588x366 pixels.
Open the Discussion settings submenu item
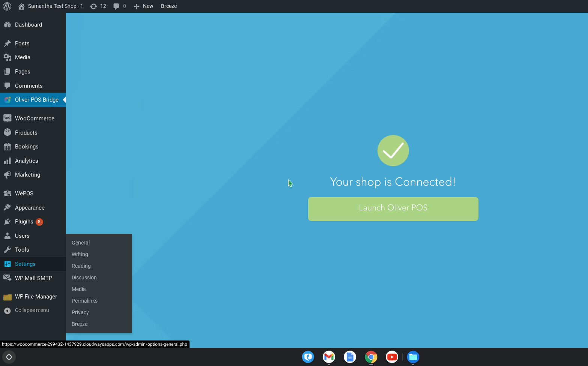(84, 277)
